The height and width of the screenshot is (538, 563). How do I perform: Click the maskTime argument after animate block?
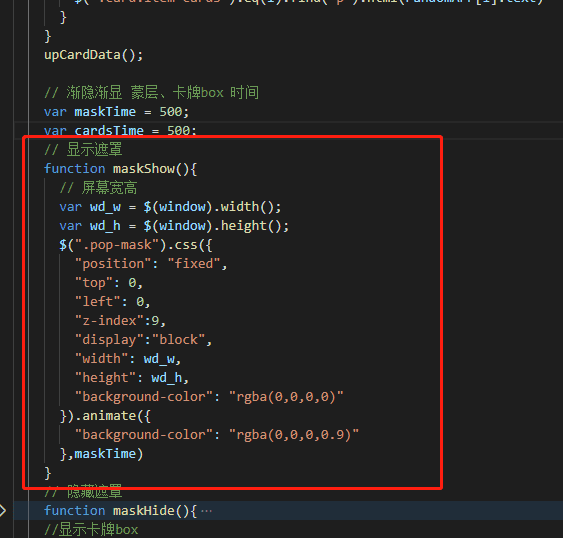[105, 454]
